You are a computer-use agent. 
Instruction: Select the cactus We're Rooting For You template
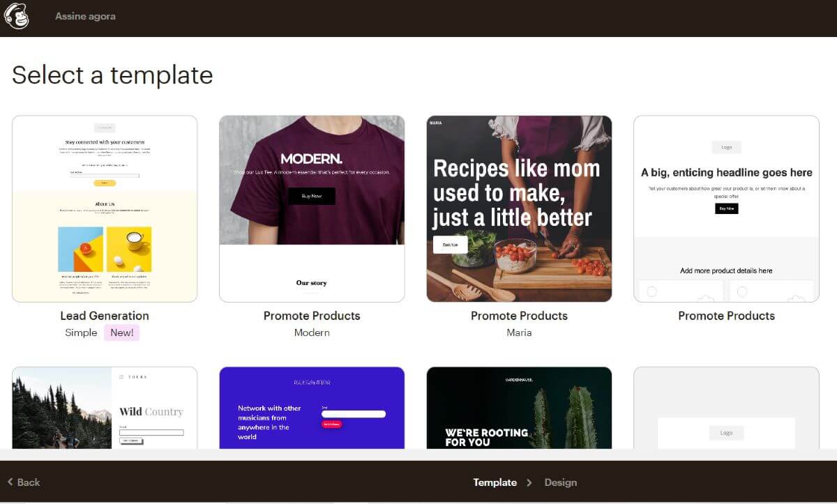519,408
